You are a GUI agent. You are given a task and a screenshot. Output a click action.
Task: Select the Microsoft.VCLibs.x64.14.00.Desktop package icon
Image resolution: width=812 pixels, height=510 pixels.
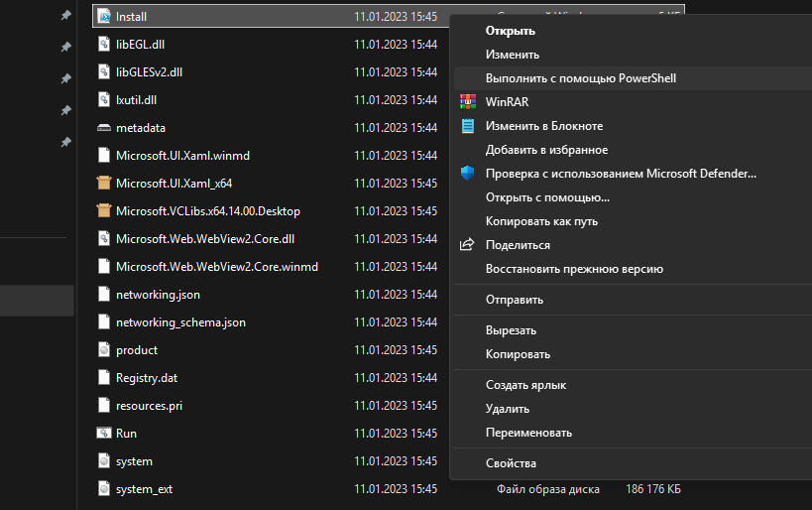(103, 211)
